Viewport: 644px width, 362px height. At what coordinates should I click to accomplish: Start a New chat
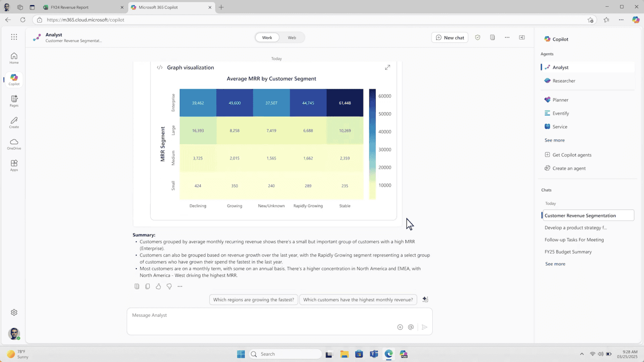(x=449, y=38)
